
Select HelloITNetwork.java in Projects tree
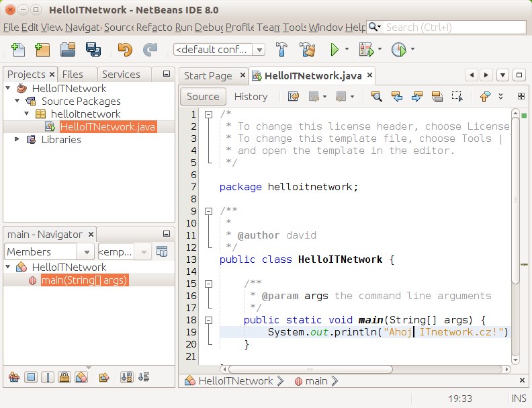(107, 126)
